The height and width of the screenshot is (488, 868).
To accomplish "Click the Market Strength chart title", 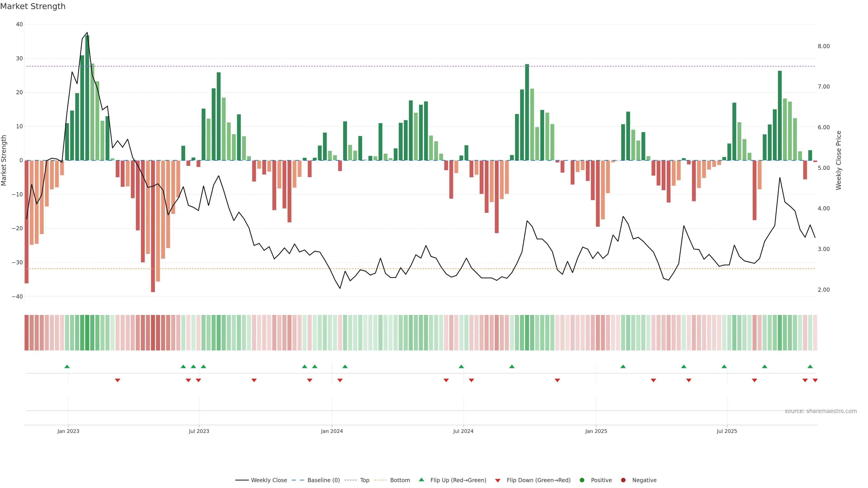I will point(33,6).
